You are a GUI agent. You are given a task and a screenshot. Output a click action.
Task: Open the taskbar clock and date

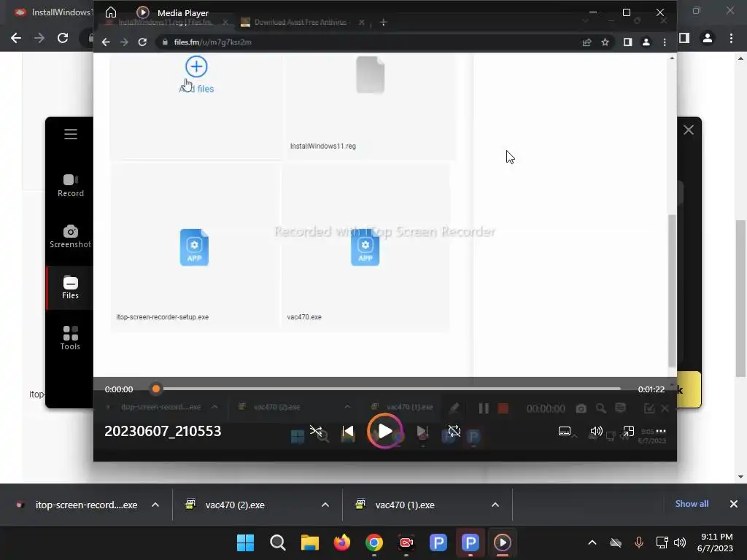716,542
